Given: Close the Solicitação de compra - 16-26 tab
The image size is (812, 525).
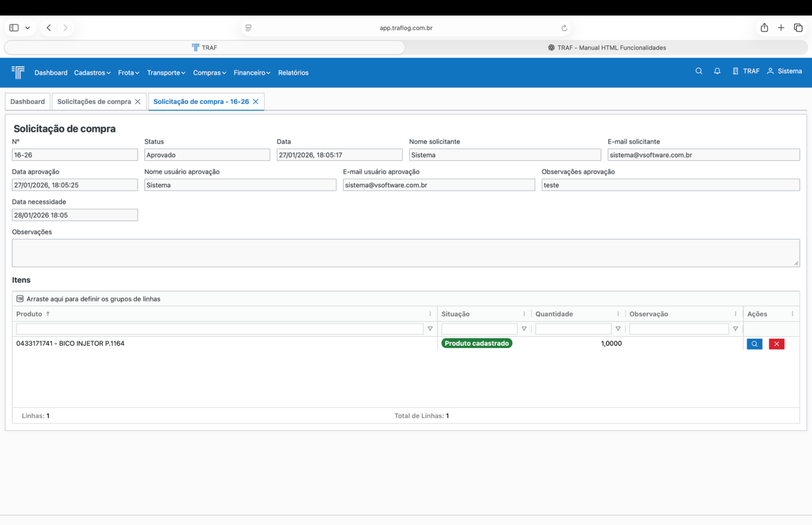Looking at the screenshot, I should coord(256,102).
